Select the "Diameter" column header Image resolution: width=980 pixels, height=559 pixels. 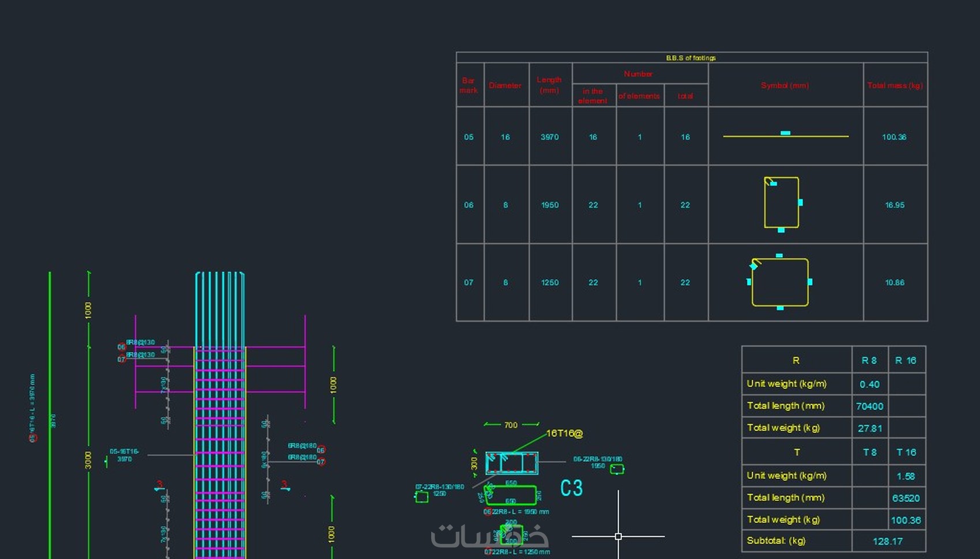pyautogui.click(x=505, y=85)
